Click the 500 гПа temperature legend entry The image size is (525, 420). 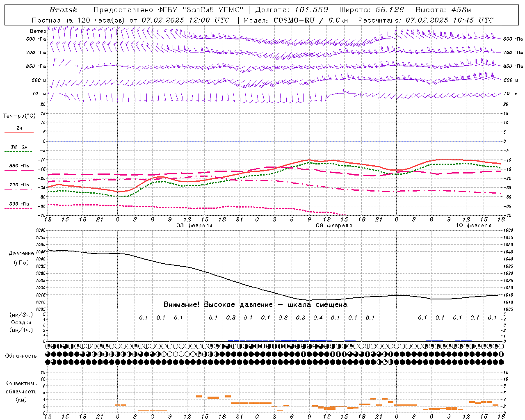coord(19,204)
